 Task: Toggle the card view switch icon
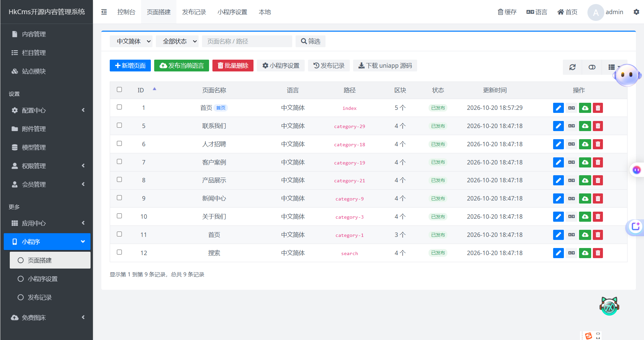coord(592,67)
